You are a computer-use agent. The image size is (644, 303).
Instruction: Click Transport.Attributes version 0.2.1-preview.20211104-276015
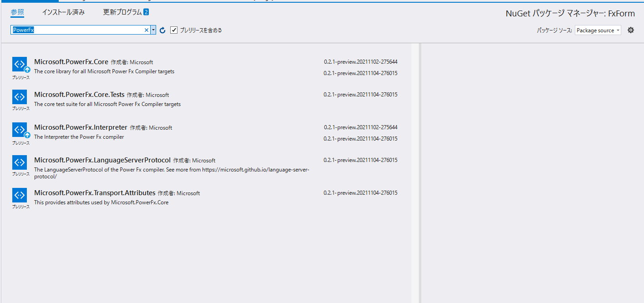361,193
